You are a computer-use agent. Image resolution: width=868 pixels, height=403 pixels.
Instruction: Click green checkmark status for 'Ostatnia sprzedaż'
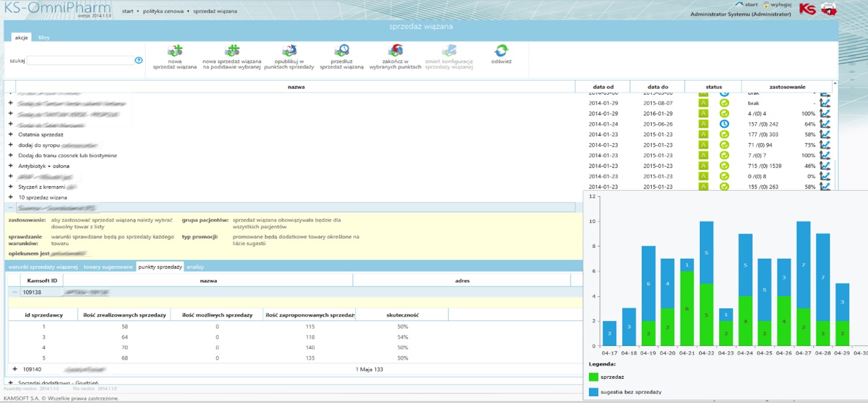[x=724, y=135]
